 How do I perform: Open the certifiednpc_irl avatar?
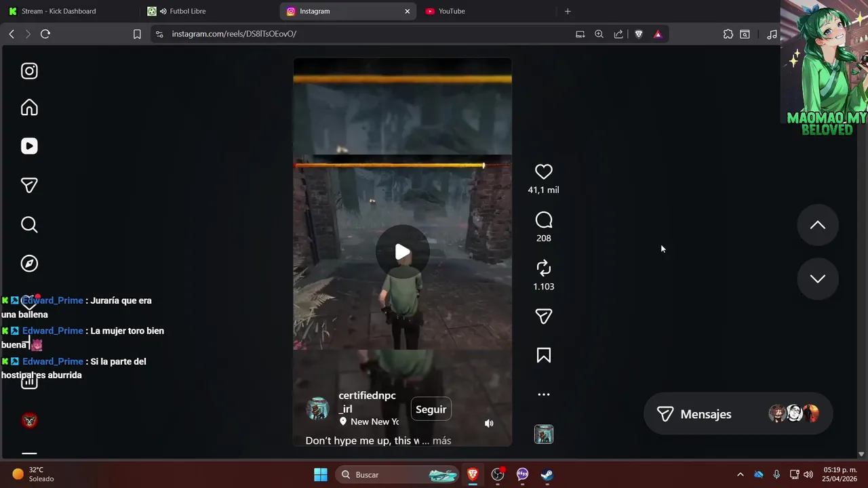point(317,409)
